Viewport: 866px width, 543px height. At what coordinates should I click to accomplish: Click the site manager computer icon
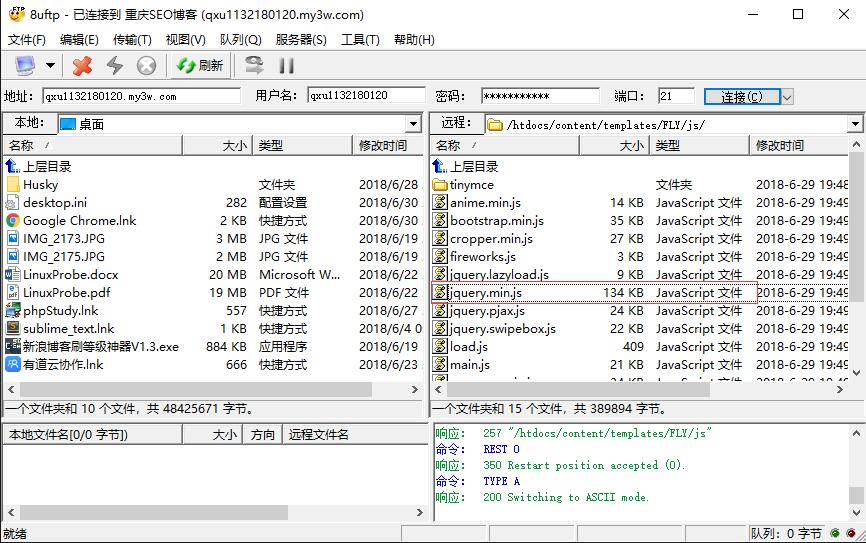coord(25,66)
